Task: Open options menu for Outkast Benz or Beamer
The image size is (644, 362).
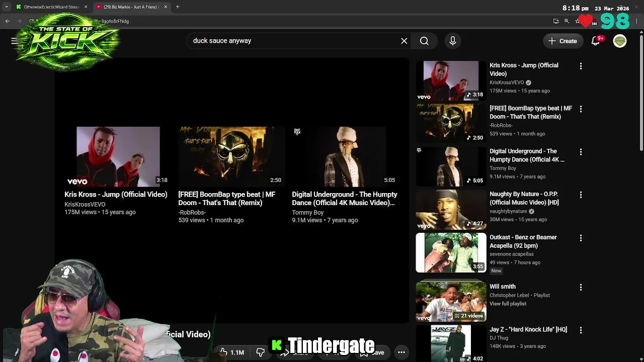Action: coord(581,238)
